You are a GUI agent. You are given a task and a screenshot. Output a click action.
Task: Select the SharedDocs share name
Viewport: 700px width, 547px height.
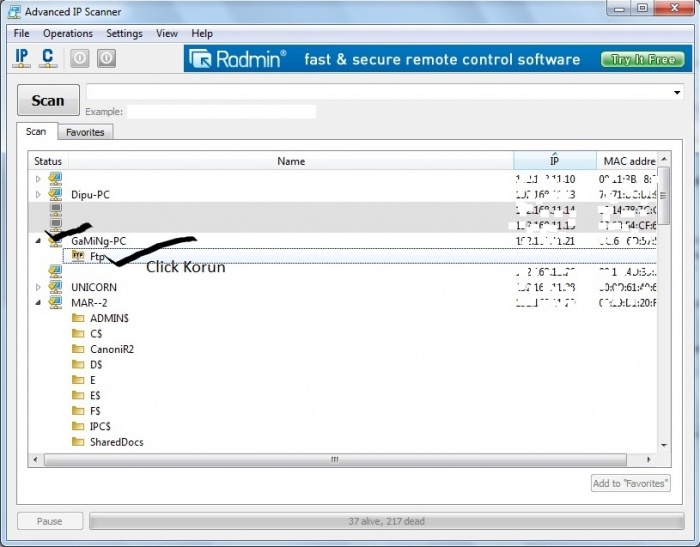pyautogui.click(x=117, y=442)
